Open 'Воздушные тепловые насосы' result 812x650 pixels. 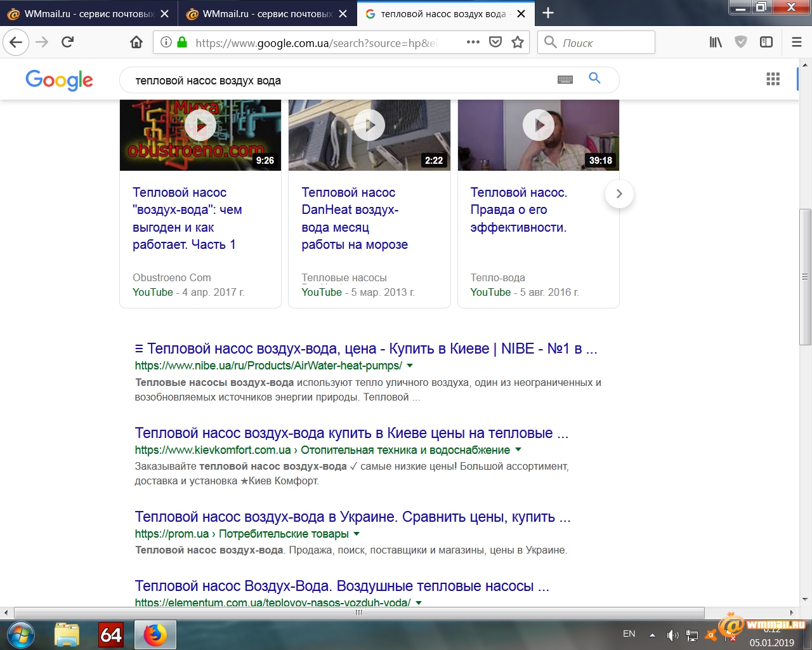point(342,586)
